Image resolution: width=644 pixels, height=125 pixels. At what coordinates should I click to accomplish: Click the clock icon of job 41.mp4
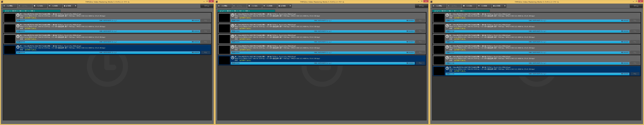(x=18, y=15)
